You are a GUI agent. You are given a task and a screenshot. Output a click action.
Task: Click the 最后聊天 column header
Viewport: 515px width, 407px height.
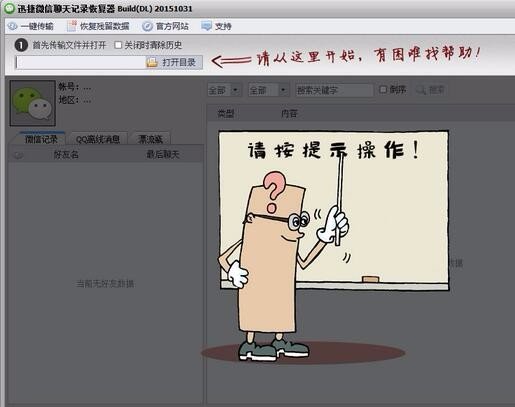click(x=163, y=155)
